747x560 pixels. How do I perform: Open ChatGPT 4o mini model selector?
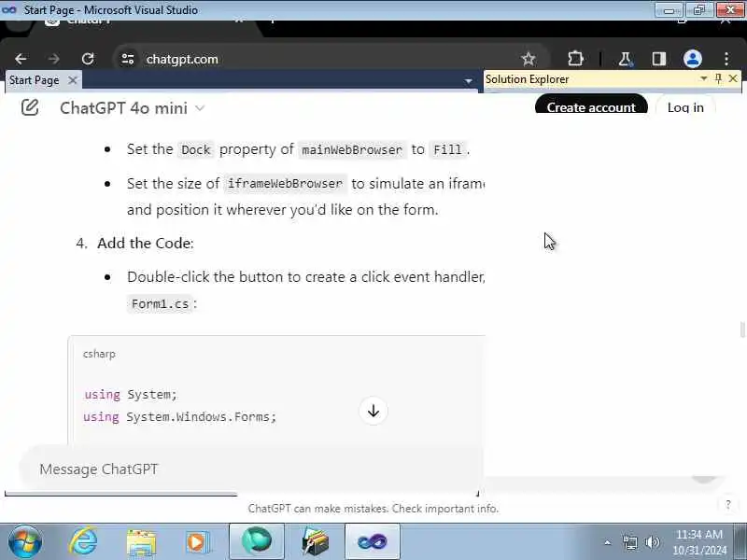tap(132, 108)
